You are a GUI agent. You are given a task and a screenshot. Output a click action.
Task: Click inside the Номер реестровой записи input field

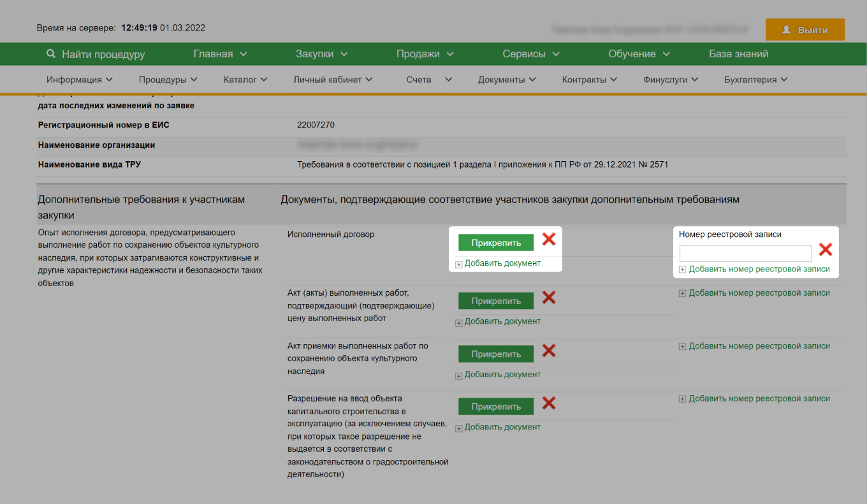745,254
